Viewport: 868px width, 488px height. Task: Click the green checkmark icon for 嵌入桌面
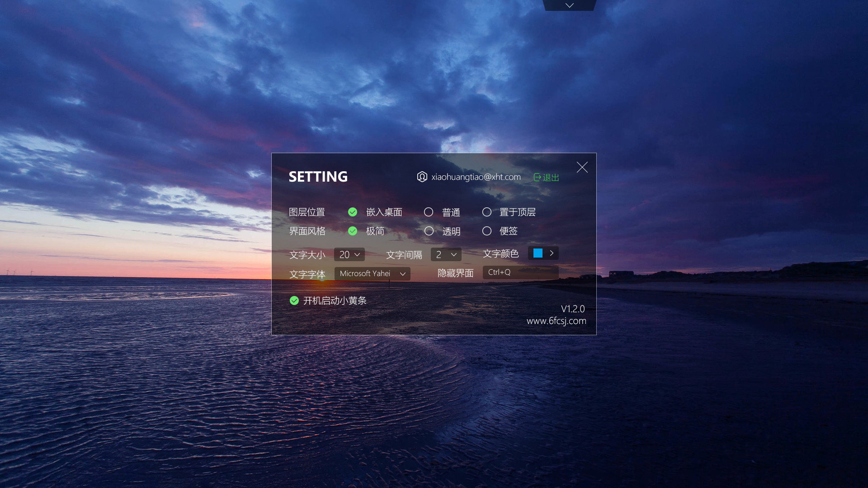(x=353, y=212)
